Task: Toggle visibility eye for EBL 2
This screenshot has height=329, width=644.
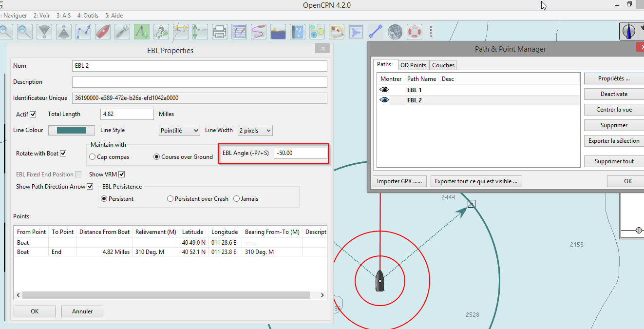Action: [x=385, y=100]
